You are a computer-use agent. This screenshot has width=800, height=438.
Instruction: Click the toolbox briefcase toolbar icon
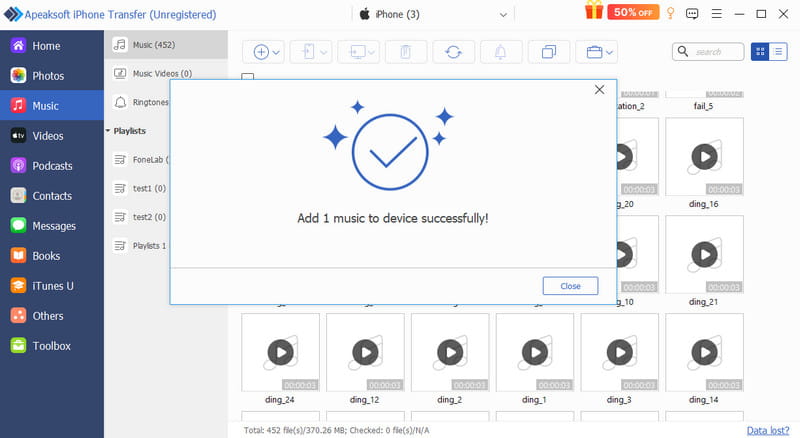(x=594, y=52)
